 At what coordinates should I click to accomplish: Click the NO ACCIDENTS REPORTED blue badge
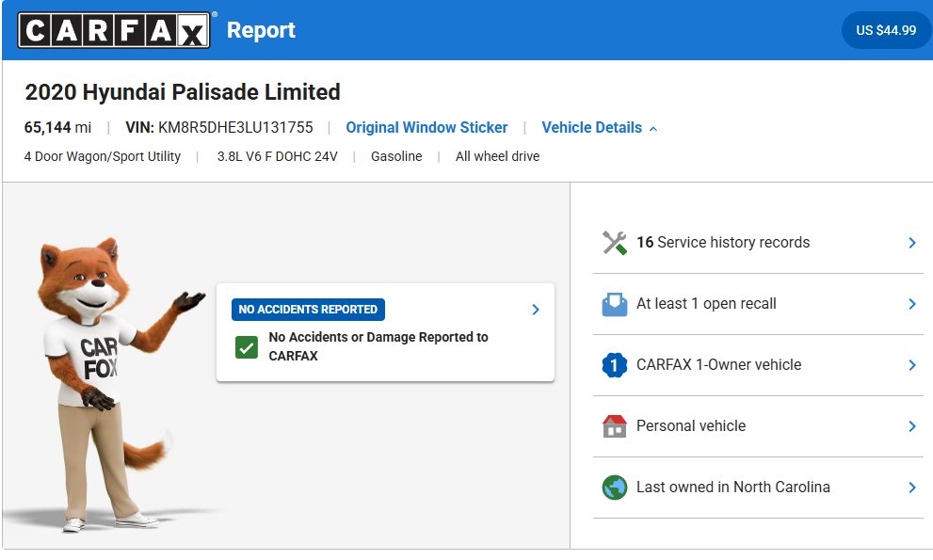click(308, 310)
